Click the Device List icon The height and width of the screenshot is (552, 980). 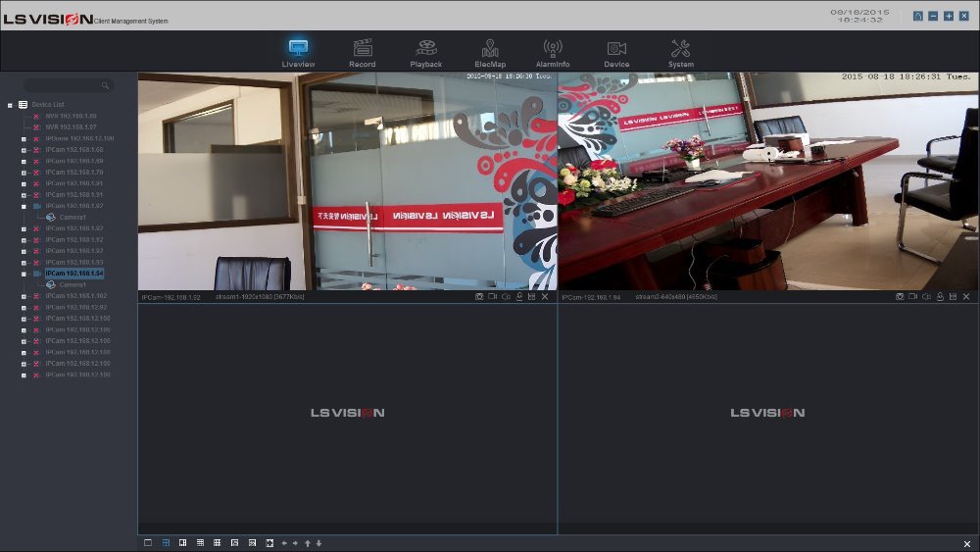tap(24, 104)
